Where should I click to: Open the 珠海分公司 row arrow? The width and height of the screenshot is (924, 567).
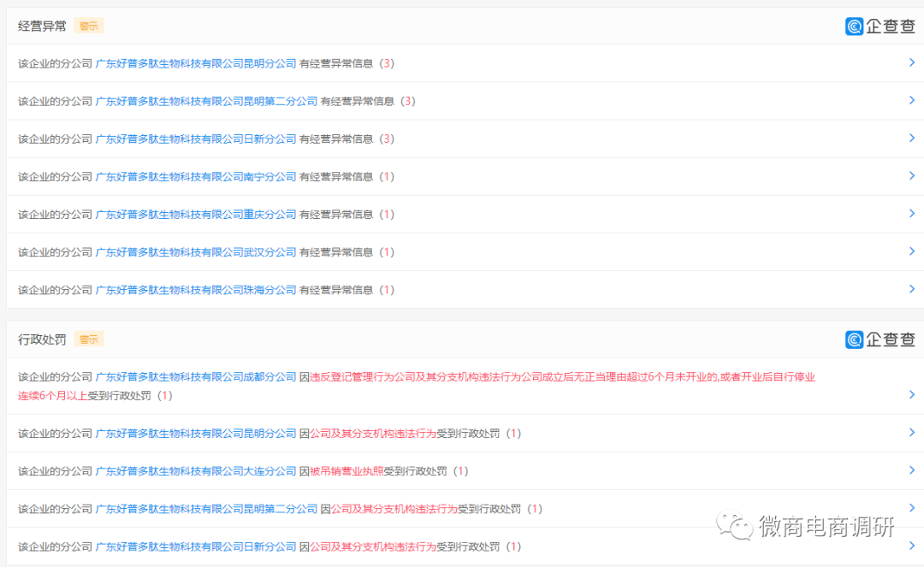[912, 288]
